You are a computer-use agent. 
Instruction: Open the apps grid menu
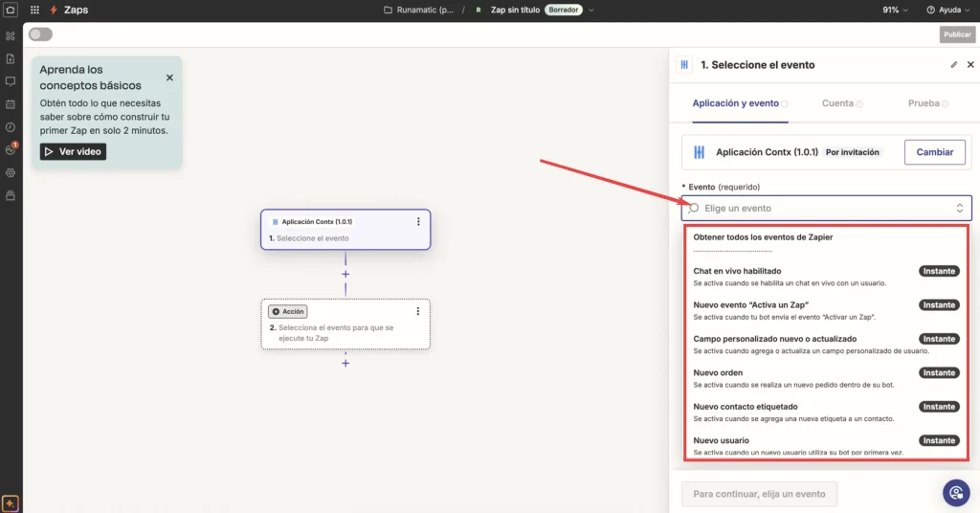[x=35, y=10]
